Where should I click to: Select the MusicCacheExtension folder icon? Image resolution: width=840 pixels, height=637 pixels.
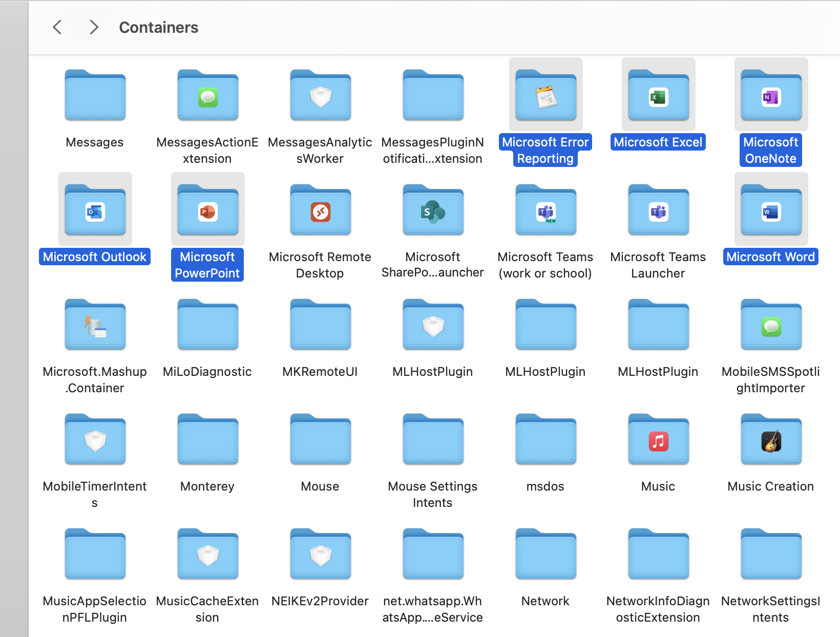click(x=208, y=554)
